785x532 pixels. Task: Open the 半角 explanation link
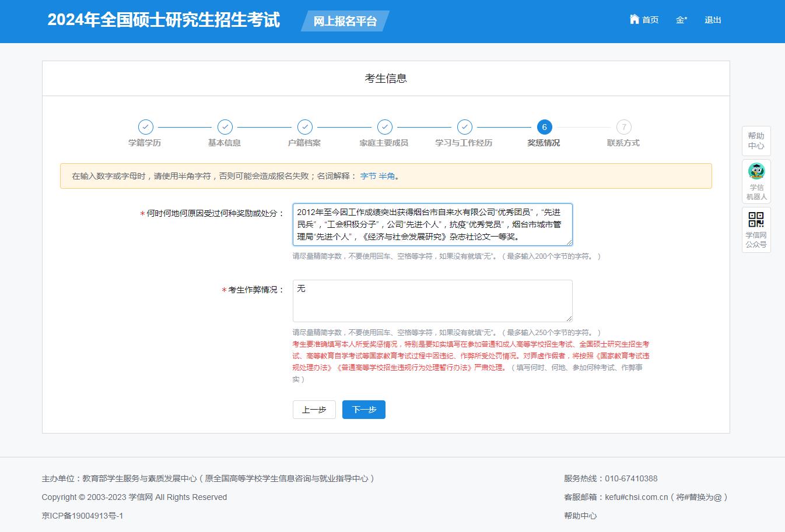click(387, 176)
